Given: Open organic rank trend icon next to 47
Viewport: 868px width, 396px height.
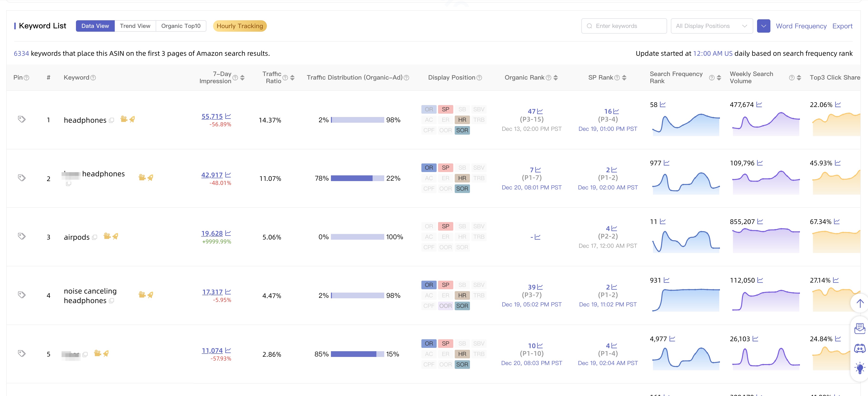Looking at the screenshot, I should coord(540,111).
